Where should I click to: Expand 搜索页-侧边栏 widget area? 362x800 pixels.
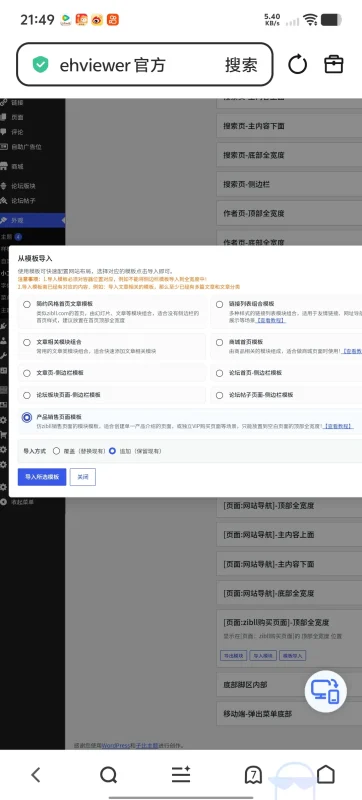(289, 184)
